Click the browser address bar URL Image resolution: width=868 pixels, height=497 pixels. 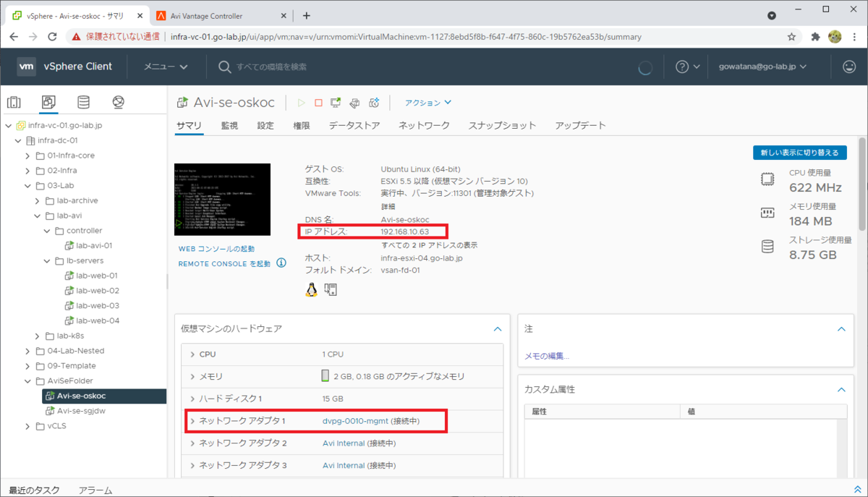[405, 36]
